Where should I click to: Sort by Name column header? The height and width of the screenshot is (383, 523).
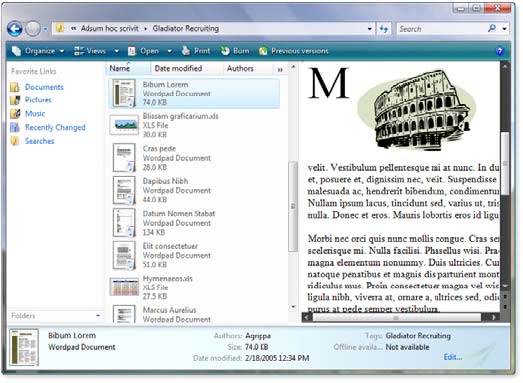(x=128, y=68)
